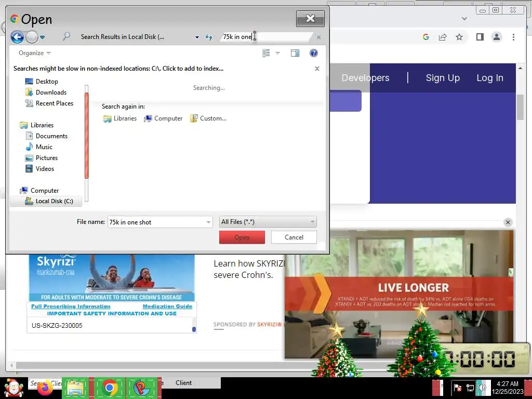
Task: Bookmark this page with the star icon
Action: tap(459, 37)
